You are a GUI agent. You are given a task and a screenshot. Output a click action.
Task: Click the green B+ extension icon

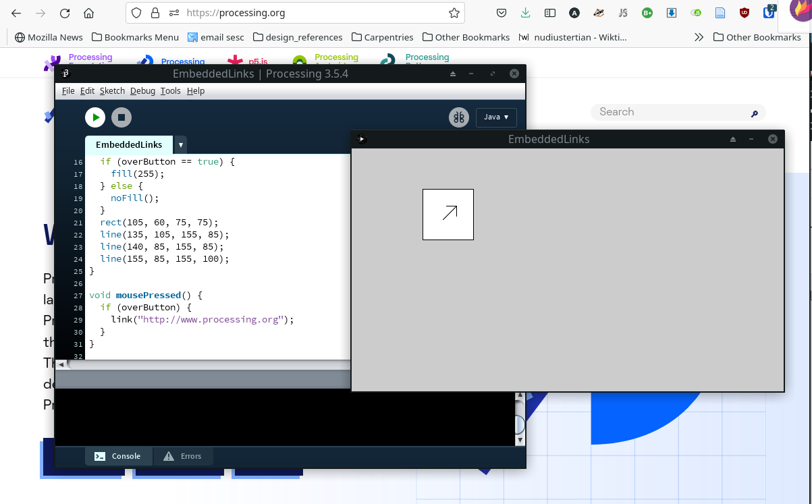[x=647, y=13]
